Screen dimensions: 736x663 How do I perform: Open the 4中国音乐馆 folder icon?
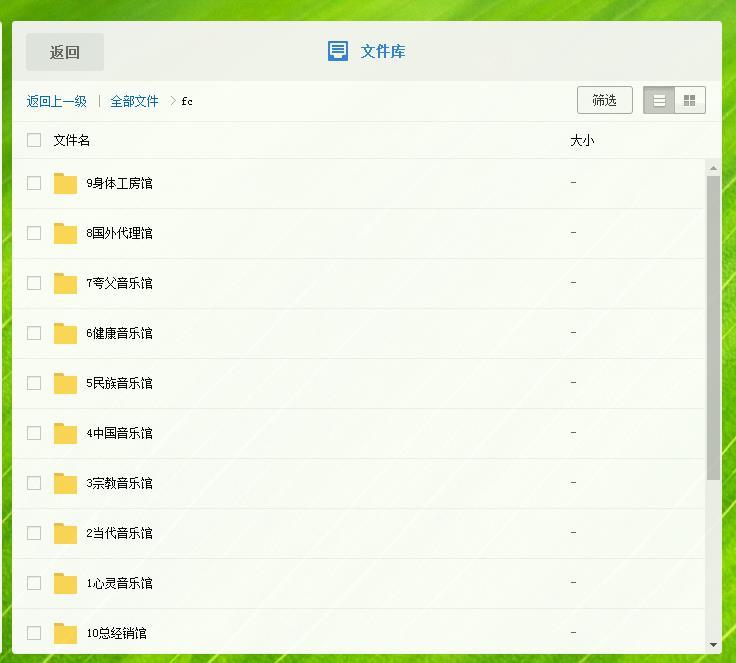(x=65, y=433)
